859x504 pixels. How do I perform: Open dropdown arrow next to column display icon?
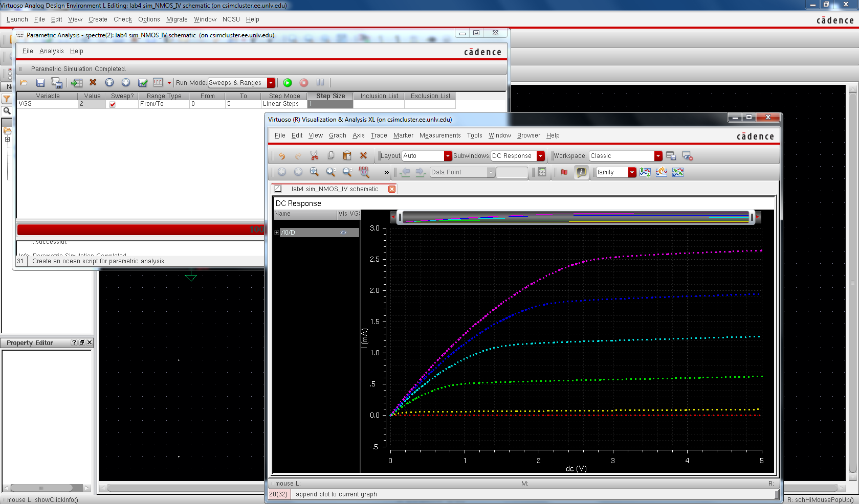coord(169,83)
